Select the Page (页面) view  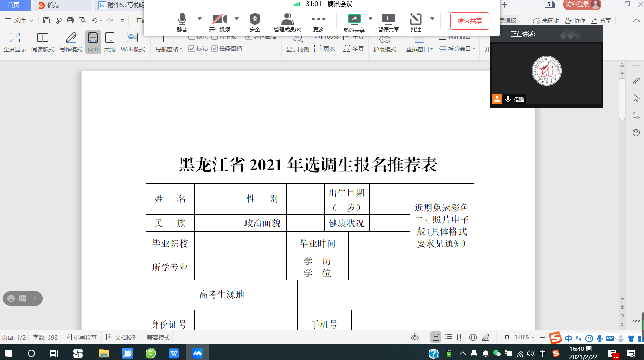[x=93, y=42]
